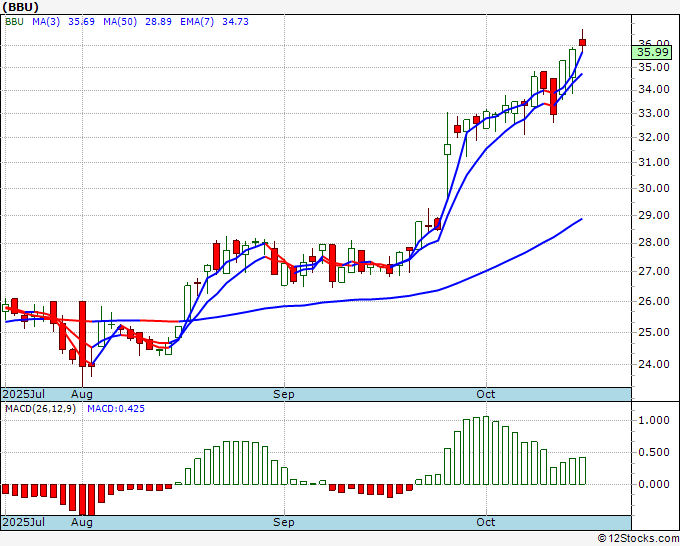Click the 0.000 MACD axis label

[x=654, y=484]
